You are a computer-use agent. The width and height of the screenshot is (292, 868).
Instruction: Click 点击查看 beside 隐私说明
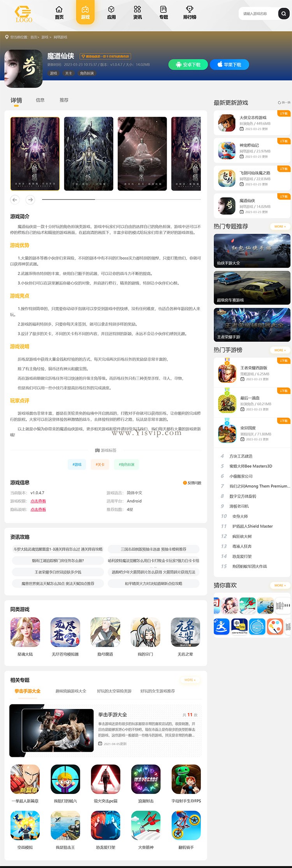click(38, 509)
